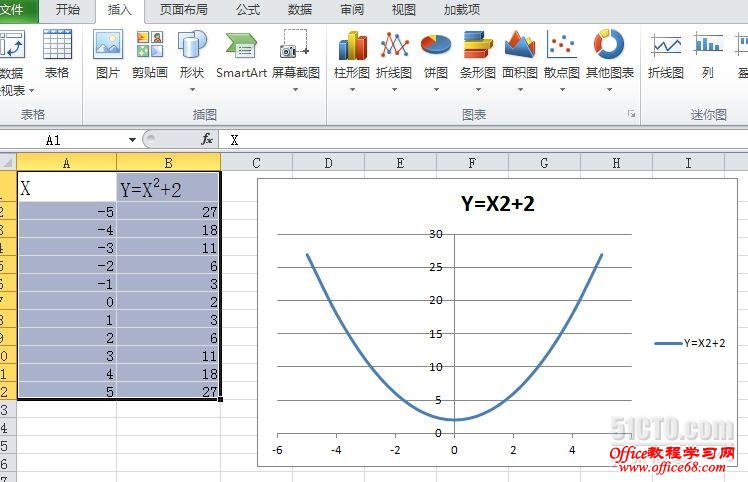
Task: Select cell A2 with value -5
Action: click(67, 211)
